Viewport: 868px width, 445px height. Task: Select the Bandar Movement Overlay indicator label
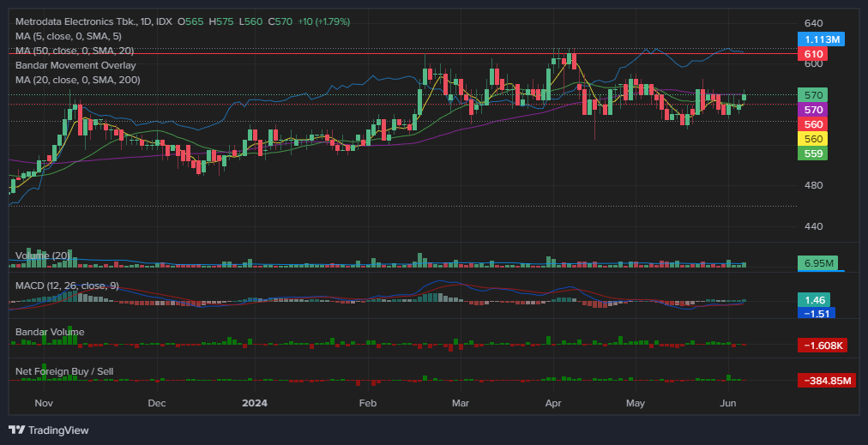coord(75,65)
